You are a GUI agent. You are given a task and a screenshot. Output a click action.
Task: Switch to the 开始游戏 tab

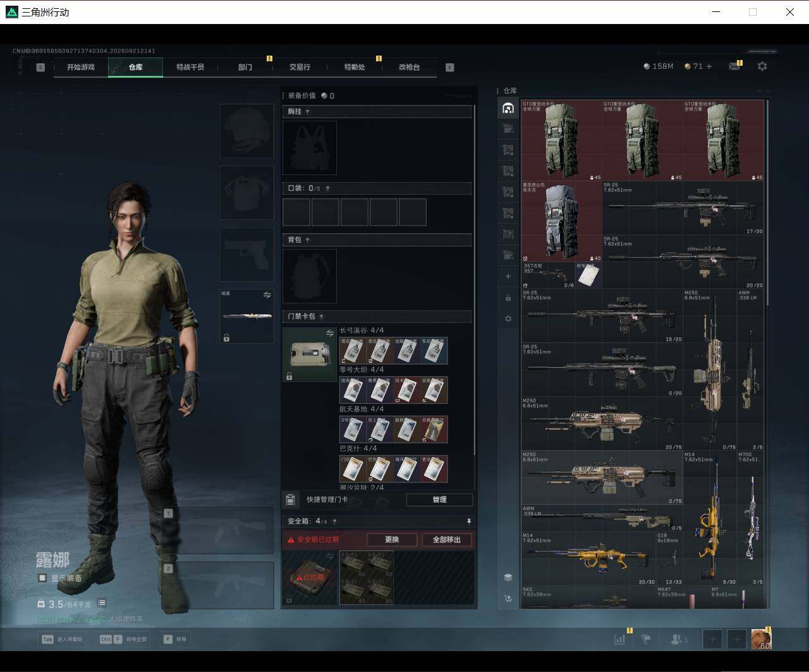[x=81, y=67]
